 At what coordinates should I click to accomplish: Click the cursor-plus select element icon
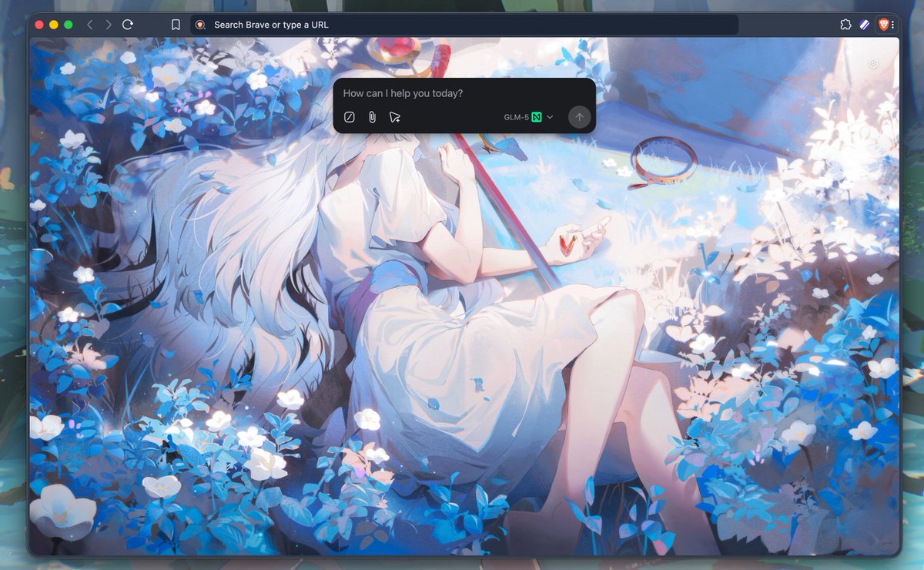[395, 117]
